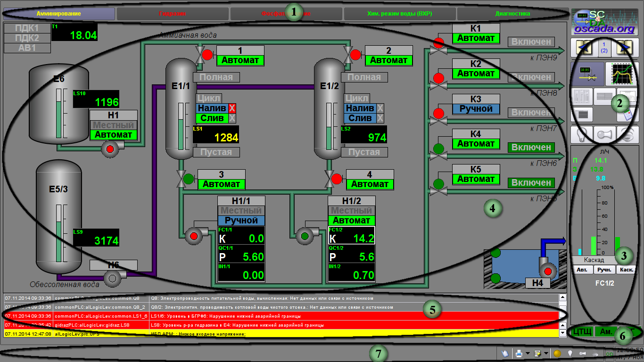
Task: Select the Ручн. control mode button
Action: 604,270
